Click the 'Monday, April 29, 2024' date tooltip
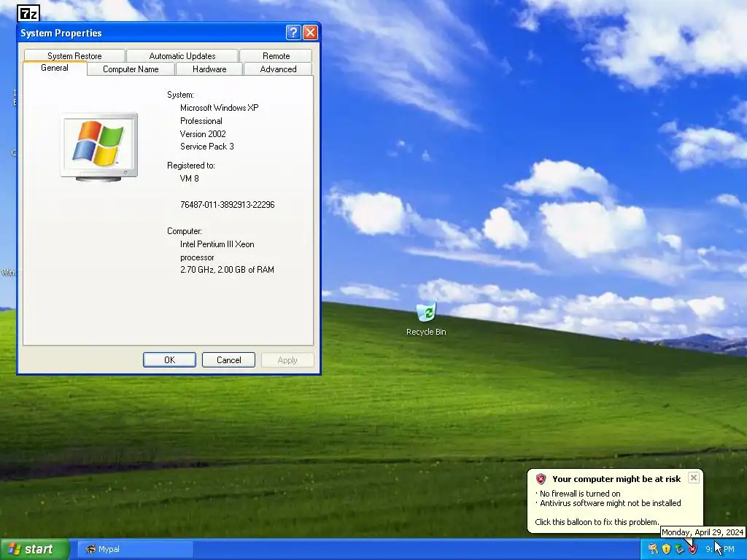 point(703,532)
